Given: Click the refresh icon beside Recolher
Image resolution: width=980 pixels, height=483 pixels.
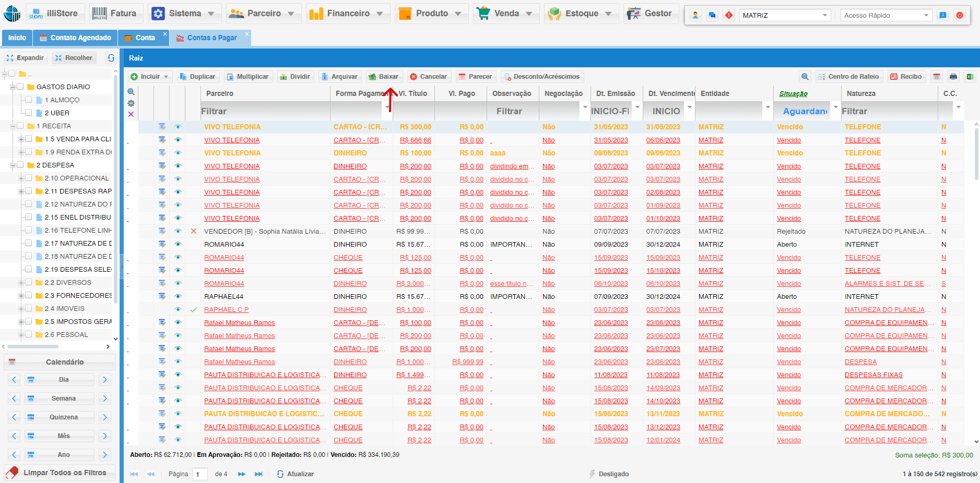Looking at the screenshot, I should point(111,58).
